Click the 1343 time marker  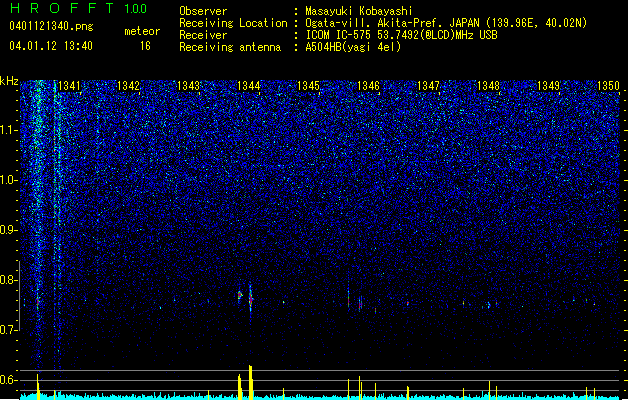pos(188,86)
